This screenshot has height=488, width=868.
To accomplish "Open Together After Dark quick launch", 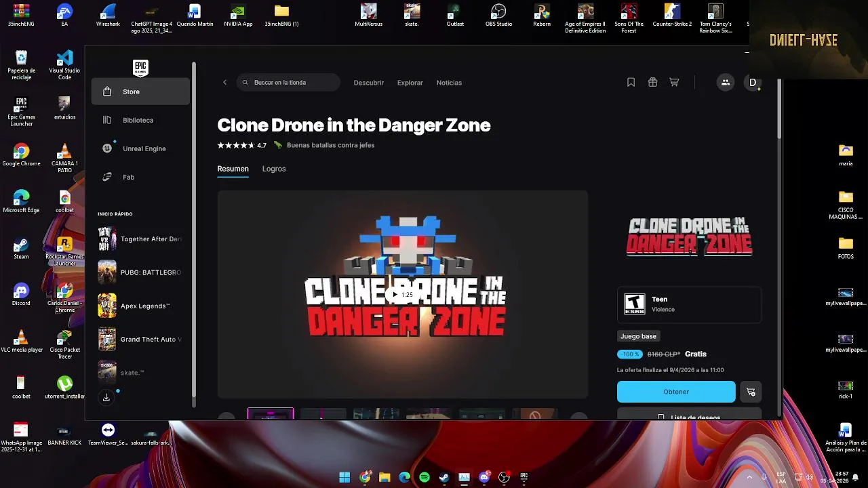I will pyautogui.click(x=140, y=239).
